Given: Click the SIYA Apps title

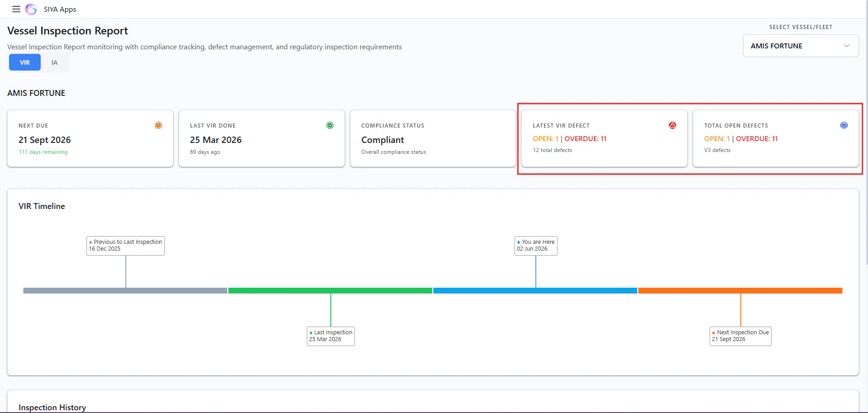Looking at the screenshot, I should [60, 9].
